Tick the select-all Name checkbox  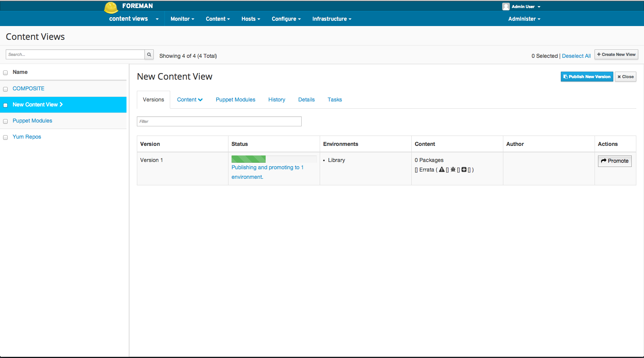tap(5, 73)
